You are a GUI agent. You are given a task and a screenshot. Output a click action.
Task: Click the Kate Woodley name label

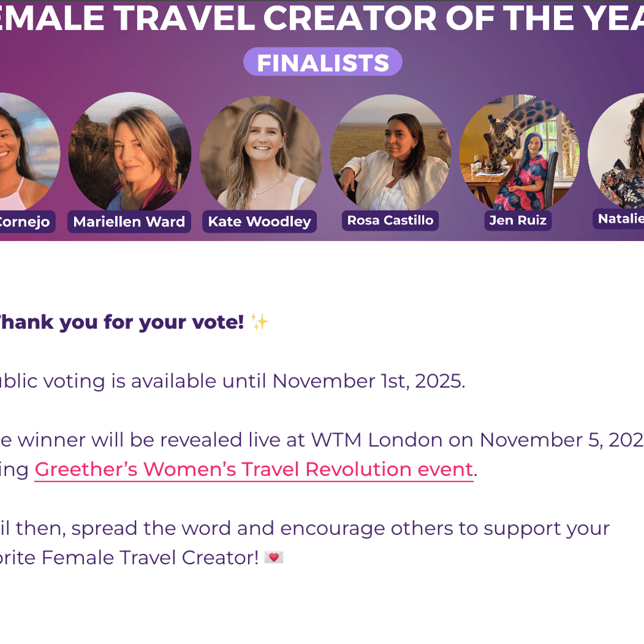click(x=259, y=222)
